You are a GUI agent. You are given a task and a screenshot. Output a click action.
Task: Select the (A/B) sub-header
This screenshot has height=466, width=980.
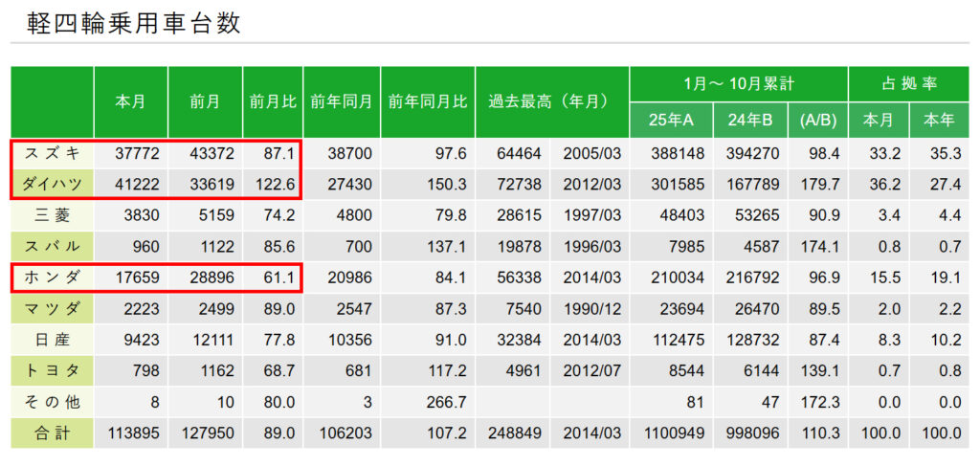pyautogui.click(x=817, y=120)
